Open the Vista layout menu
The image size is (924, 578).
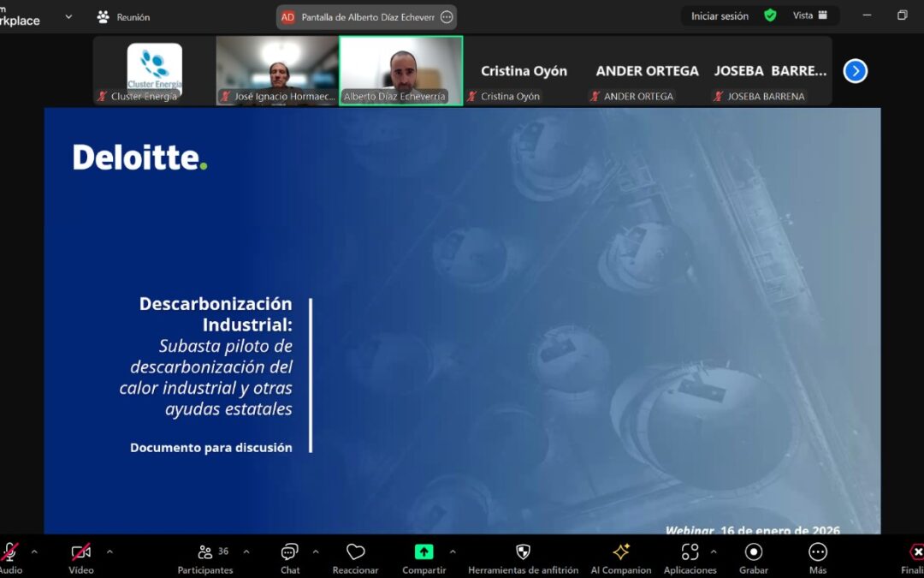809,15
